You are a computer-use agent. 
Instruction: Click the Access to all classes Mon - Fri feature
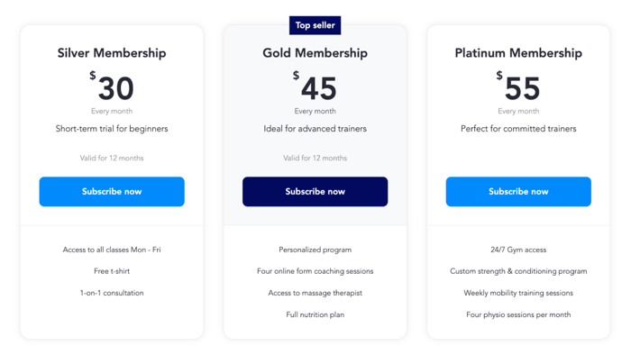click(112, 250)
